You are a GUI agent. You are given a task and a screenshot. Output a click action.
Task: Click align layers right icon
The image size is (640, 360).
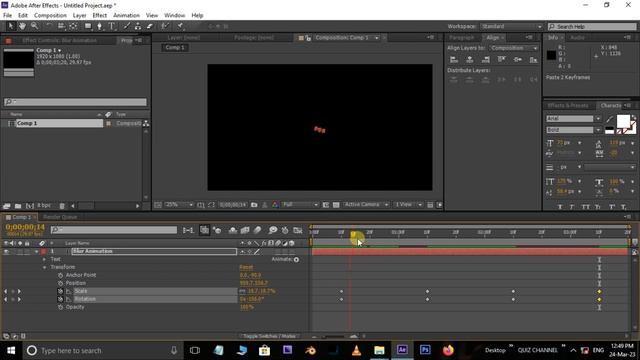point(486,60)
